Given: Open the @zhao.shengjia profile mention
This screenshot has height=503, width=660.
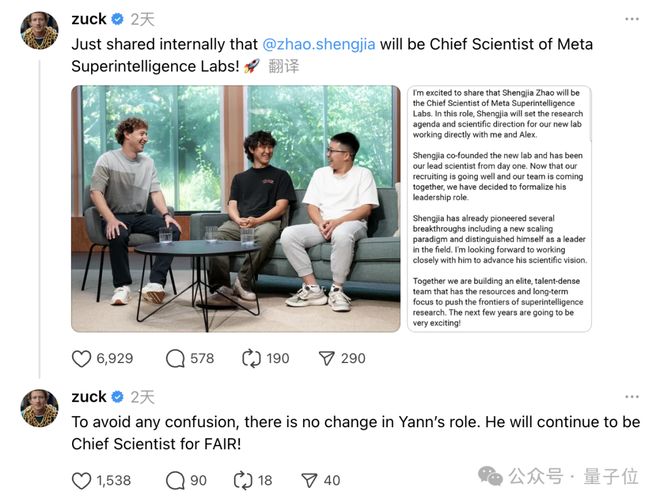Looking at the screenshot, I should (x=318, y=45).
